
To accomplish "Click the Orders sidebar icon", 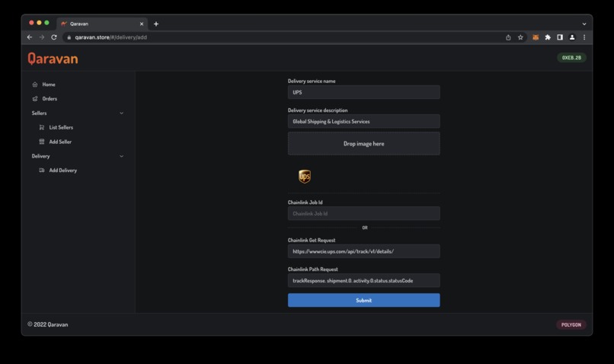I will (x=35, y=99).
